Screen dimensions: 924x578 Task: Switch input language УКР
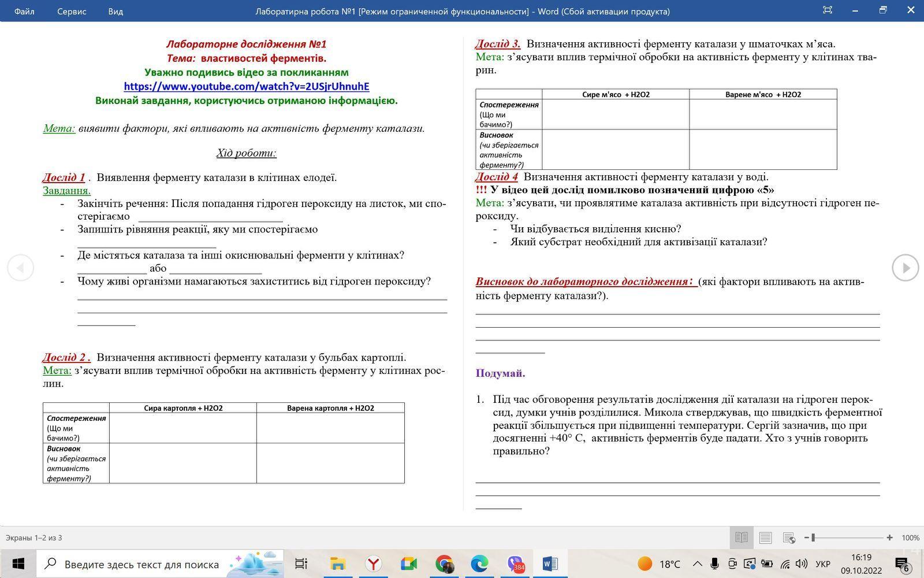(x=823, y=564)
